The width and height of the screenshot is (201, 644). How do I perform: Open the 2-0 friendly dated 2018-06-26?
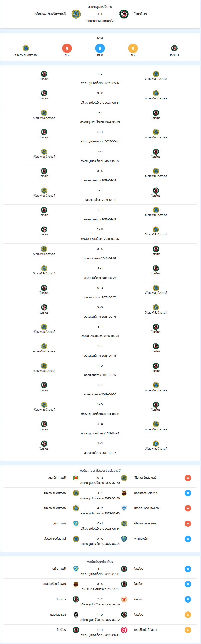click(100, 234)
